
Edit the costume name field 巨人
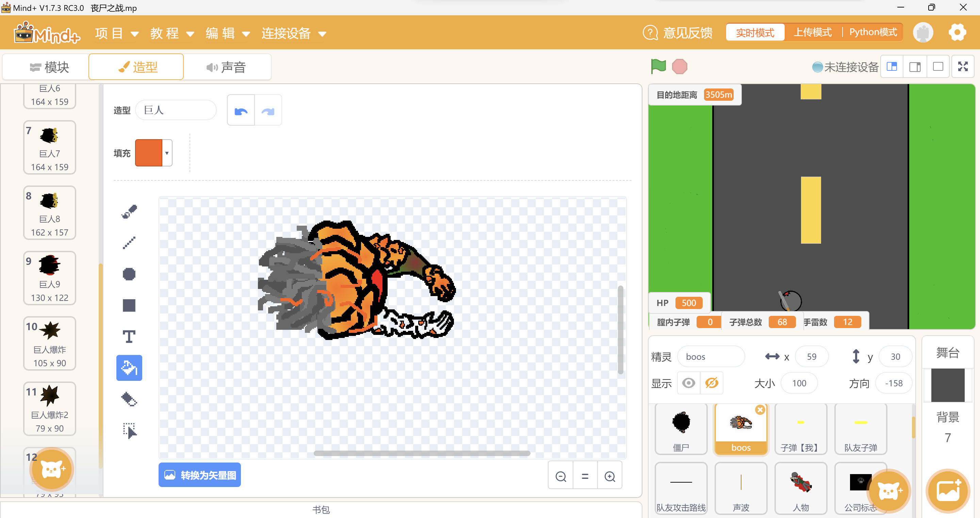[176, 110]
